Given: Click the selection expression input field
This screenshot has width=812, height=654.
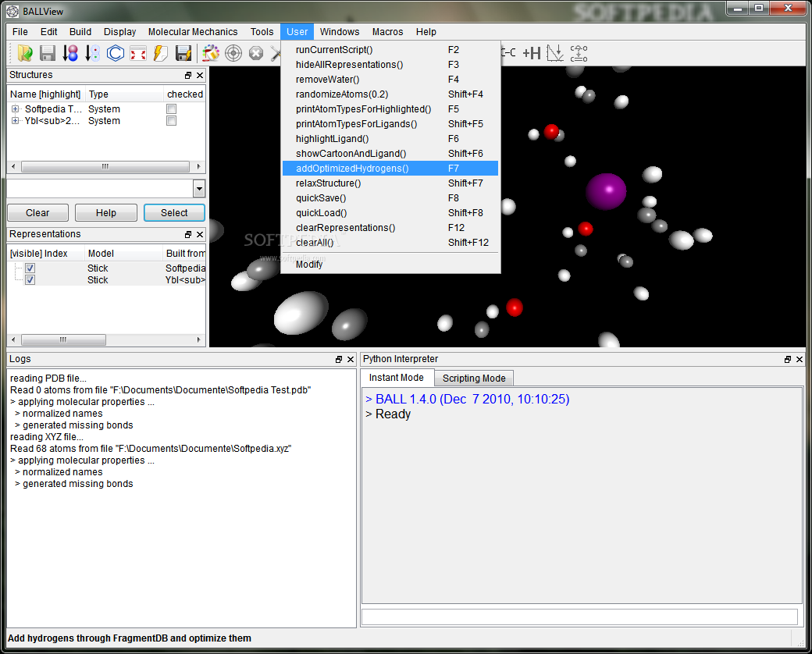Looking at the screenshot, I should pyautogui.click(x=101, y=189).
